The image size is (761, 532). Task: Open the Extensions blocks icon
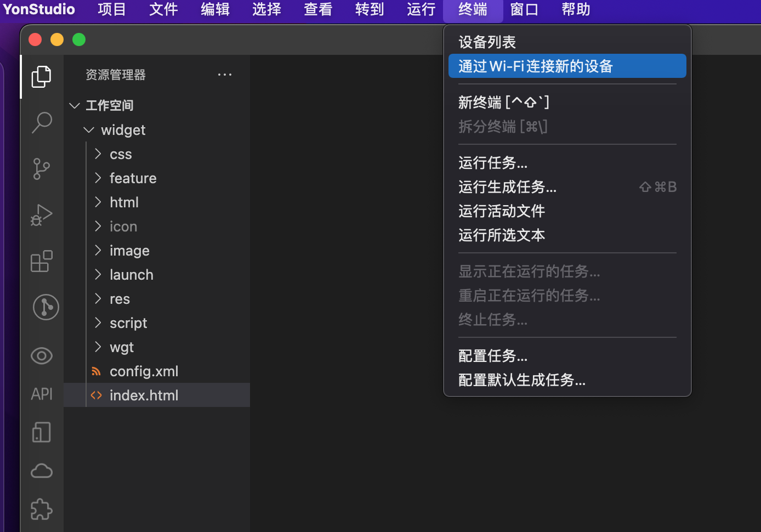(42, 262)
